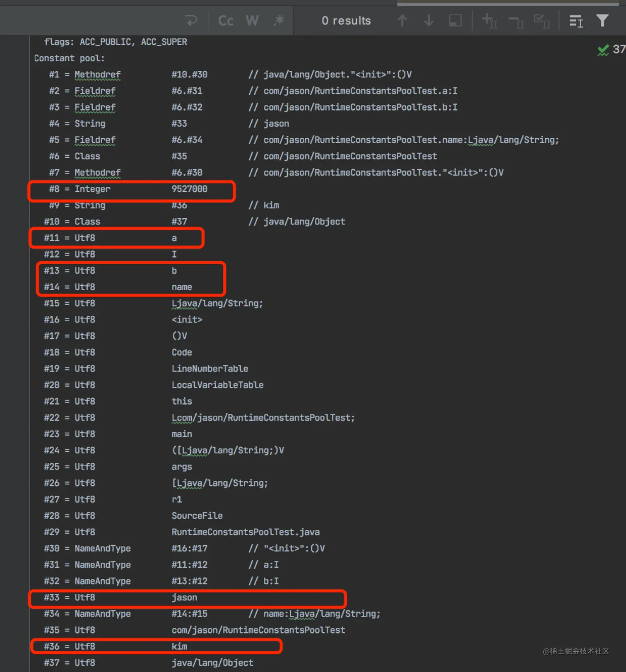Image resolution: width=626 pixels, height=672 pixels.
Task: Click 'main' value on row #23
Action: (182, 434)
